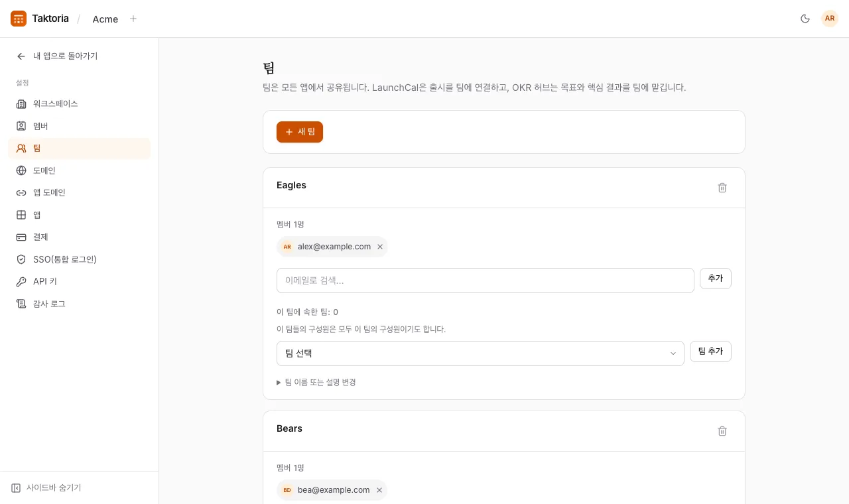The image size is (849, 504).
Task: Click 추가 button to add member
Action: (716, 279)
